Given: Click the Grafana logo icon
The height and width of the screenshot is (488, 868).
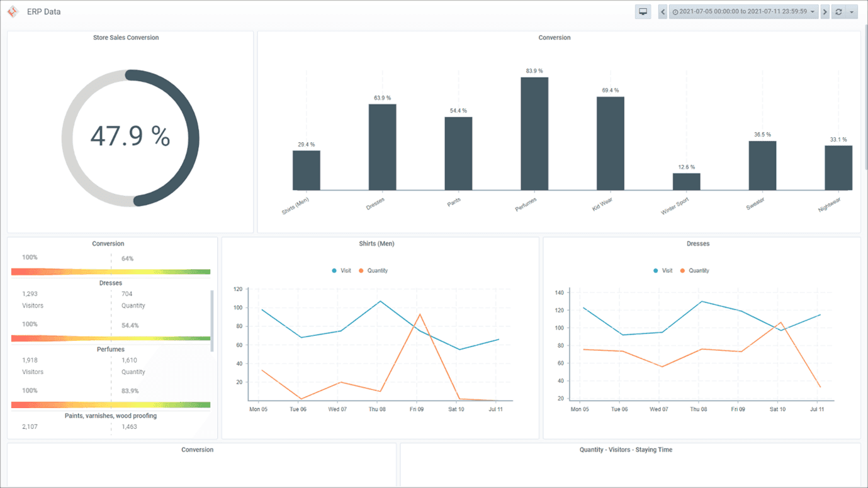Looking at the screenshot, I should (x=13, y=11).
